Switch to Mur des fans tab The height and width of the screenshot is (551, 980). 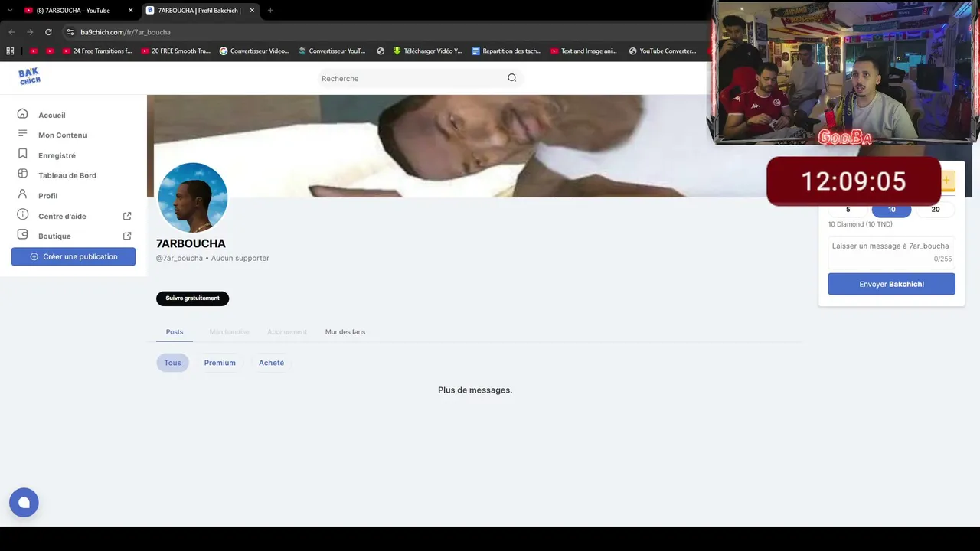345,332
